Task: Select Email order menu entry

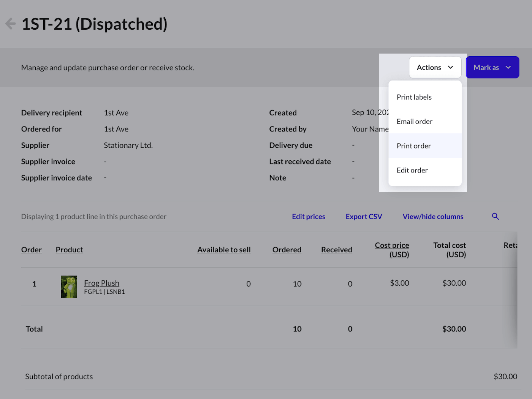Action: pyautogui.click(x=425, y=121)
